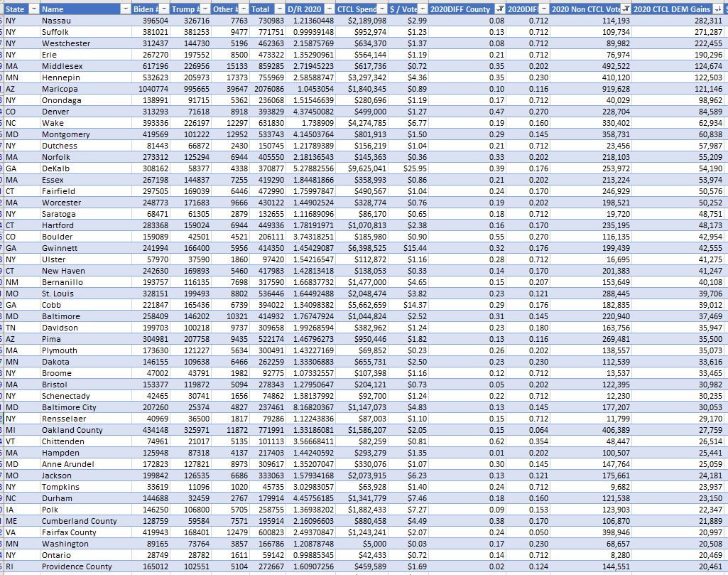Screen dimensions: 728x575
Task: Select Denver's D/R value 4.37450082
Action: (x=310, y=112)
